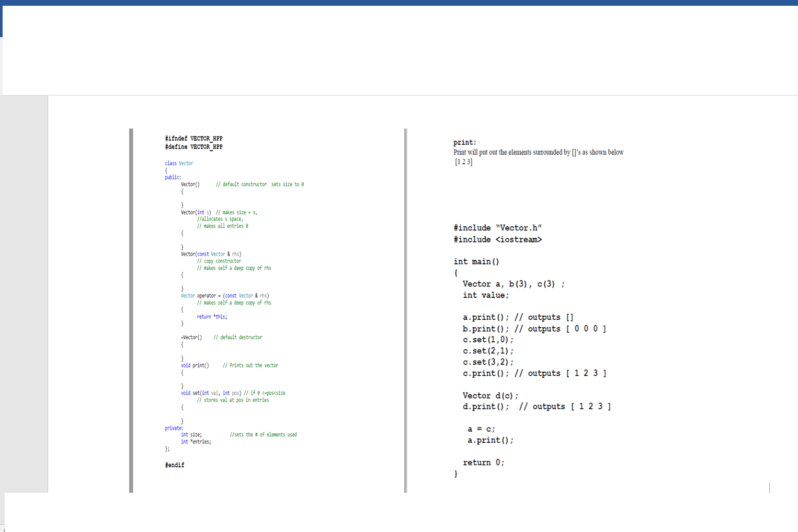The image size is (798, 532).
Task: Click the 'private:' access specifier
Action: (174, 428)
